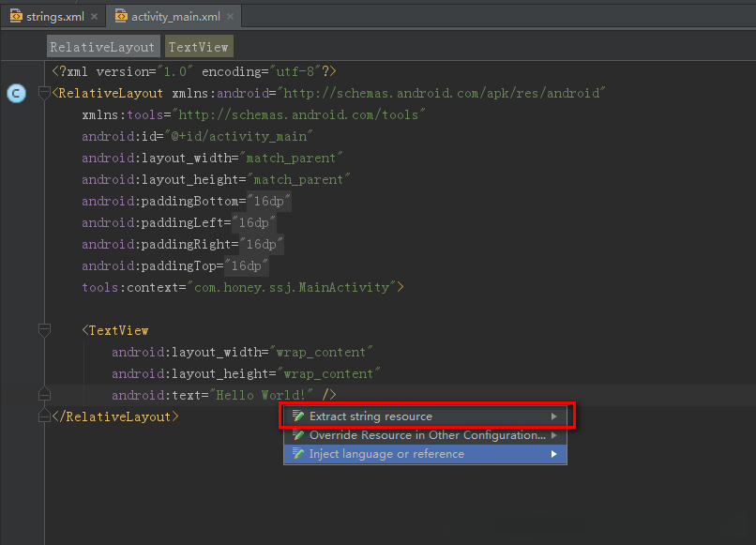This screenshot has width=756, height=545.
Task: Close the strings.xml editor tab
Action: click(95, 17)
